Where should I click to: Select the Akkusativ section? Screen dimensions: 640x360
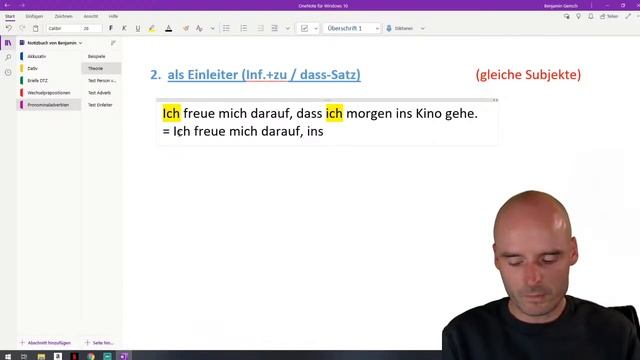point(49,56)
